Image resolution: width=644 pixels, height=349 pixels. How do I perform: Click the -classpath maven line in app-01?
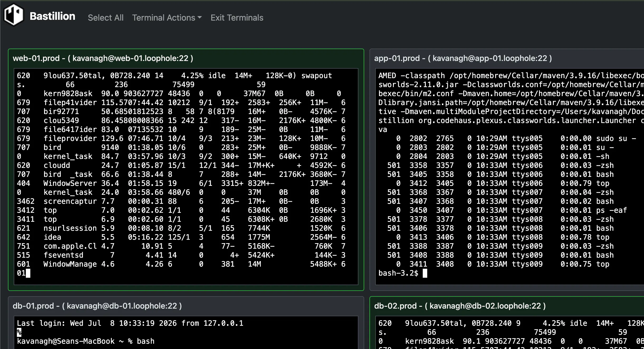point(511,76)
